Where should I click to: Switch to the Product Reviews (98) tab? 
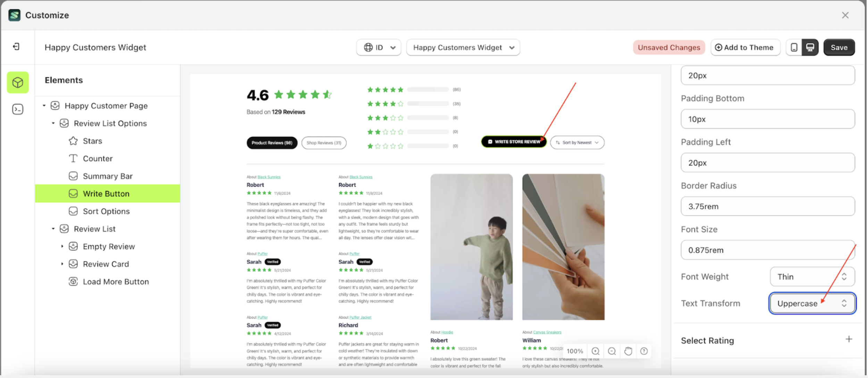click(272, 143)
